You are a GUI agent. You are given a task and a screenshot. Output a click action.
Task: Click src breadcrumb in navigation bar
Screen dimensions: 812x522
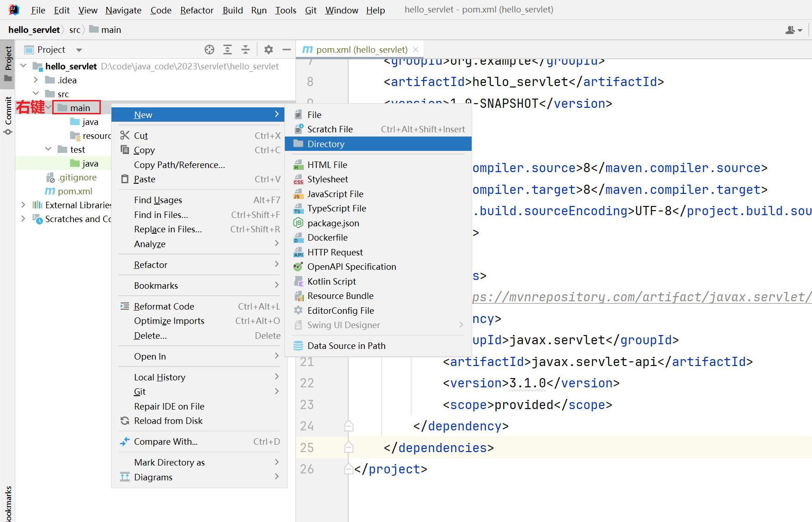tap(75, 30)
